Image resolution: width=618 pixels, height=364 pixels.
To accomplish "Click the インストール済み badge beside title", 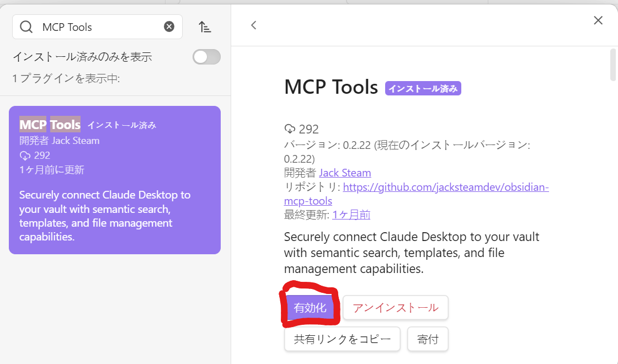I will [423, 89].
